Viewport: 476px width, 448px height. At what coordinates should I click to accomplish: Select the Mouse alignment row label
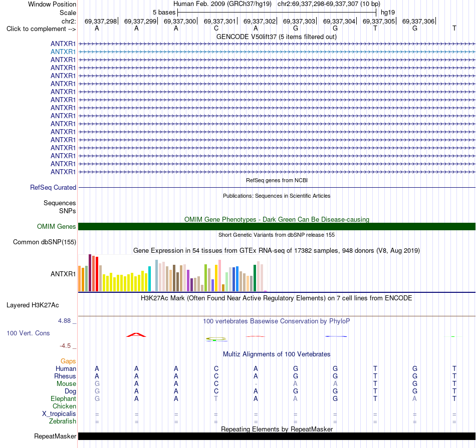click(x=67, y=384)
